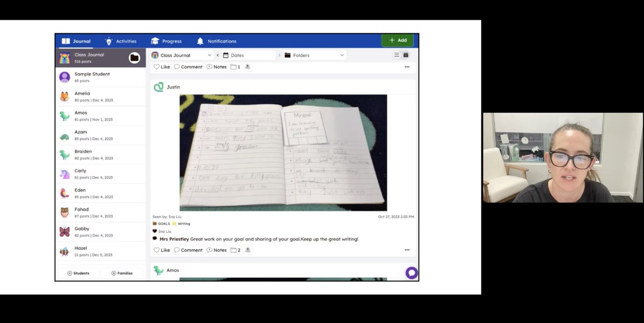Click the presenter's webcam video
This screenshot has width=644, height=323.
coord(562,158)
